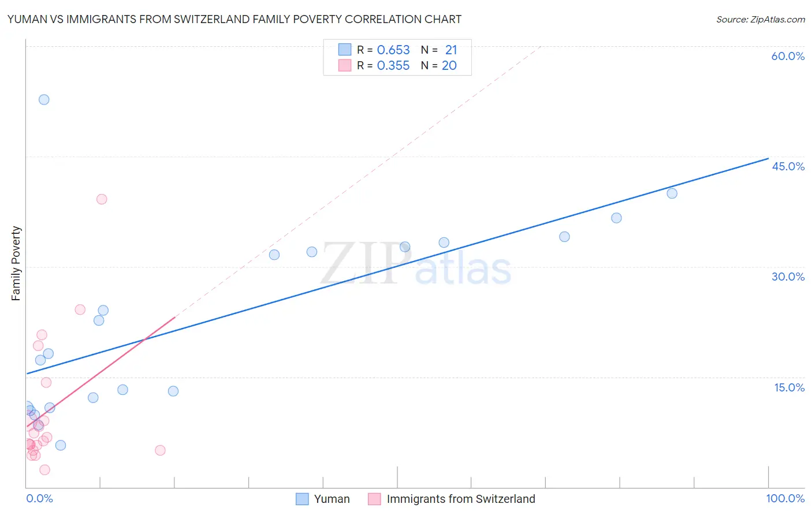This screenshot has width=812, height=515.
Task: Click the 60.0% y-axis label
Action: pos(788,56)
